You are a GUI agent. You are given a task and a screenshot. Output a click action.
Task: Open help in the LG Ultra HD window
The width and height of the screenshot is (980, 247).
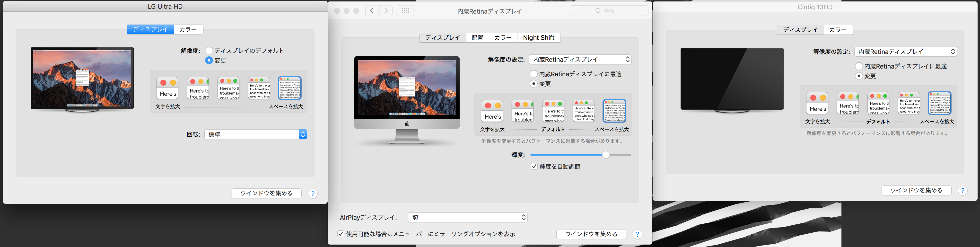coord(313,193)
